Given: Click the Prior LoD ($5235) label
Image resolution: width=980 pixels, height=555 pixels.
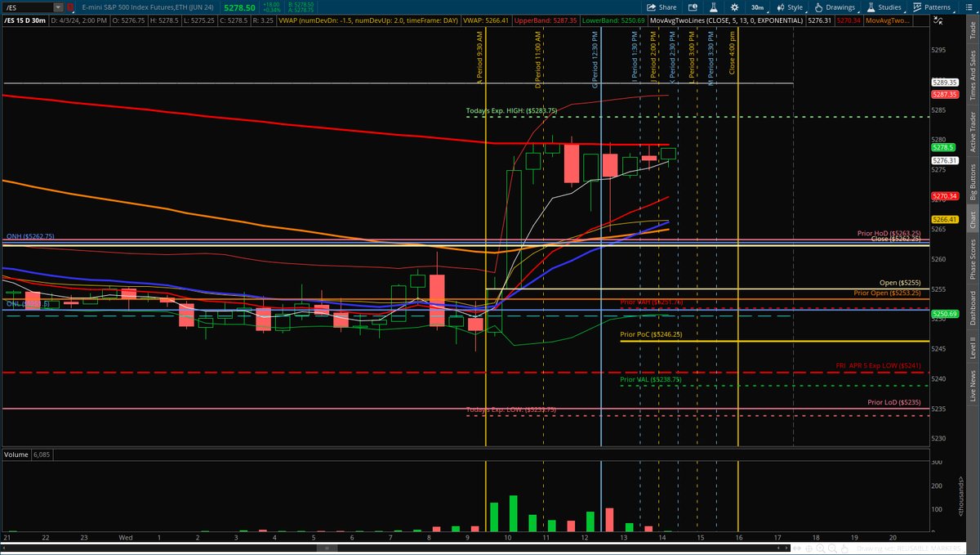Looking at the screenshot, I should click(x=894, y=402).
